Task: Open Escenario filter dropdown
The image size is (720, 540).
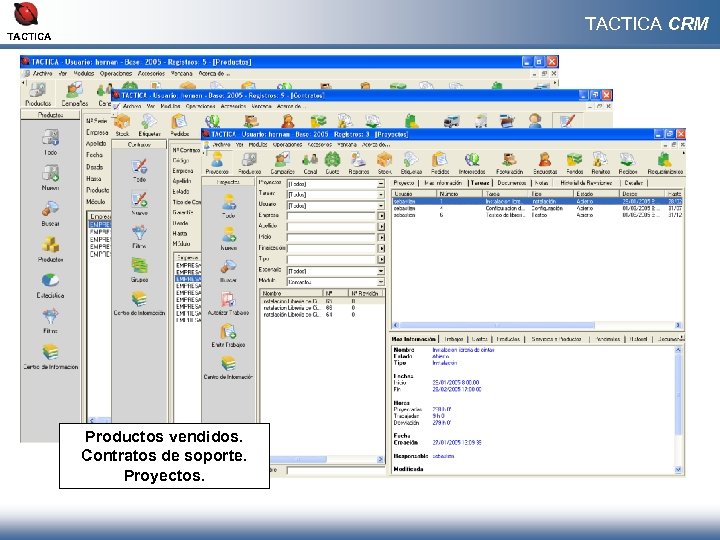Action: 381,271
